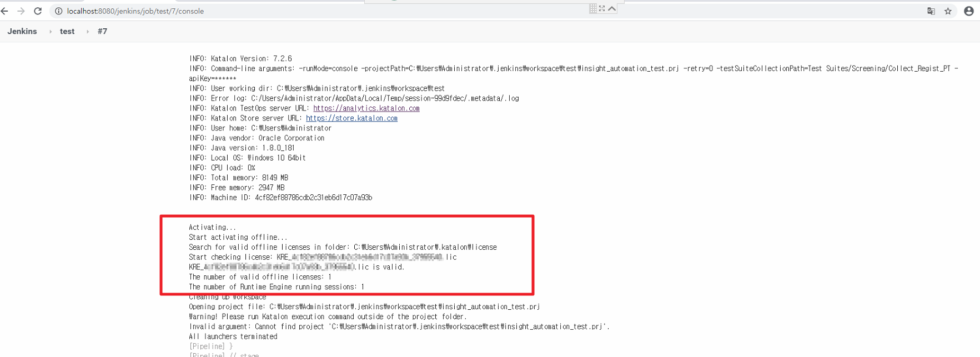
Task: Select 'Warning! Please run Katalon execution' line
Action: point(328,317)
